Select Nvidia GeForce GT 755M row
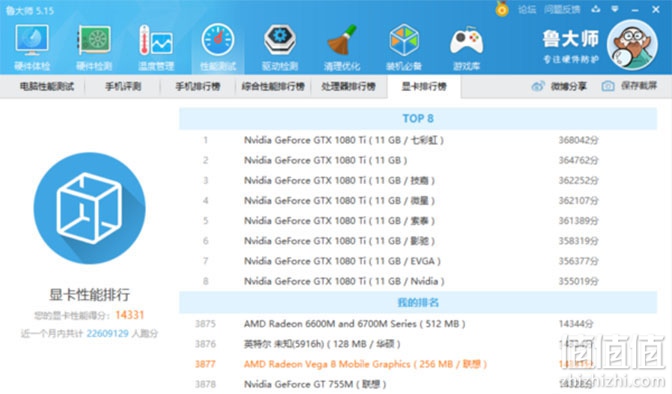This screenshot has width=672, height=394. 418,384
